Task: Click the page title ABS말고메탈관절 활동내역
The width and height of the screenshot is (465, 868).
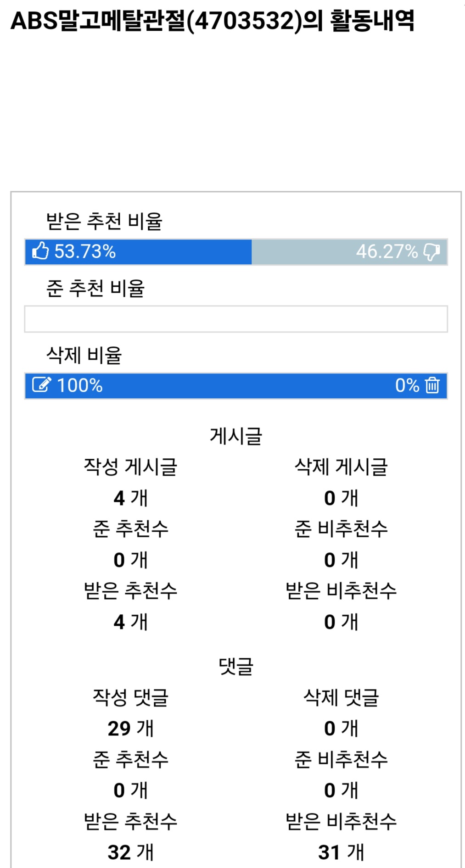Action: point(212,21)
